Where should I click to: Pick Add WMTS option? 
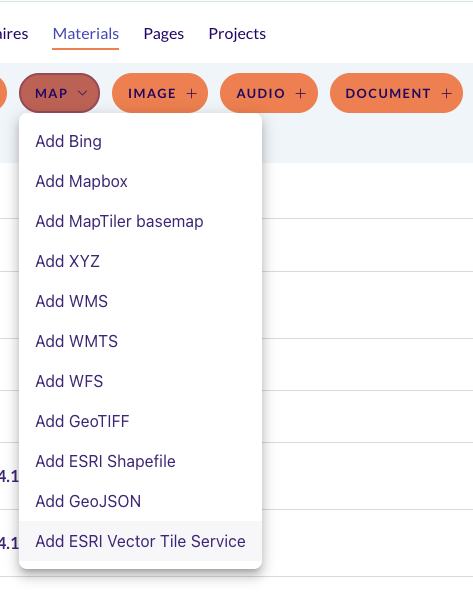point(140,341)
